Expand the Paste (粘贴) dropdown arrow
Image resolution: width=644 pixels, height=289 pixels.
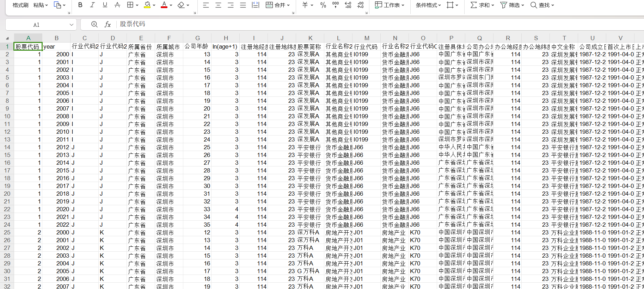coord(47,5)
